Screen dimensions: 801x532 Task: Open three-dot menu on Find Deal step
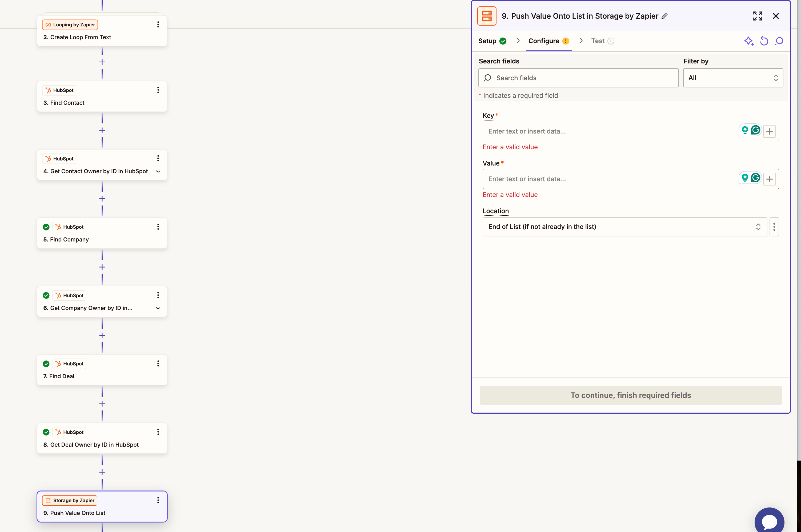(158, 363)
